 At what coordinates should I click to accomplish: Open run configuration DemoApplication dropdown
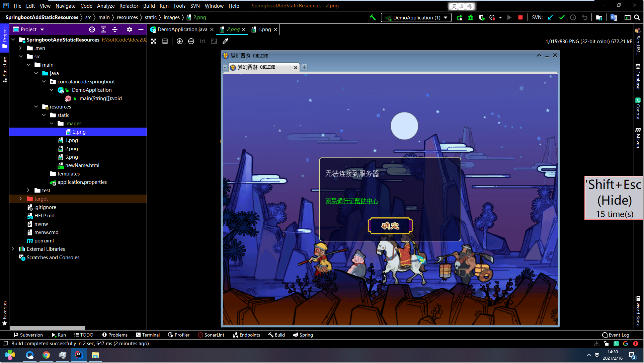[x=416, y=17]
